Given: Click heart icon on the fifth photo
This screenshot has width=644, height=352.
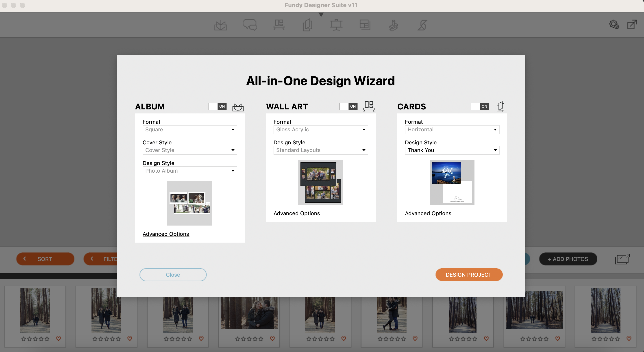Looking at the screenshot, I should (344, 339).
